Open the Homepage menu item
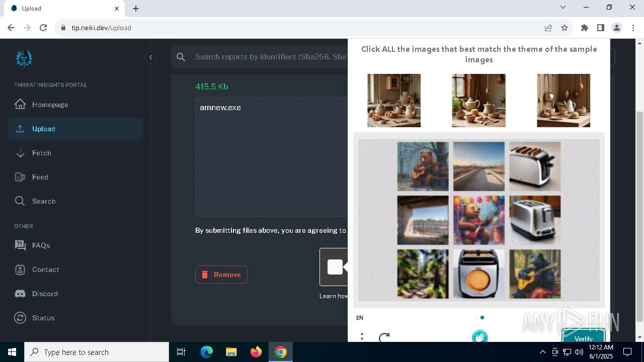This screenshot has height=362, width=644. coord(75,105)
